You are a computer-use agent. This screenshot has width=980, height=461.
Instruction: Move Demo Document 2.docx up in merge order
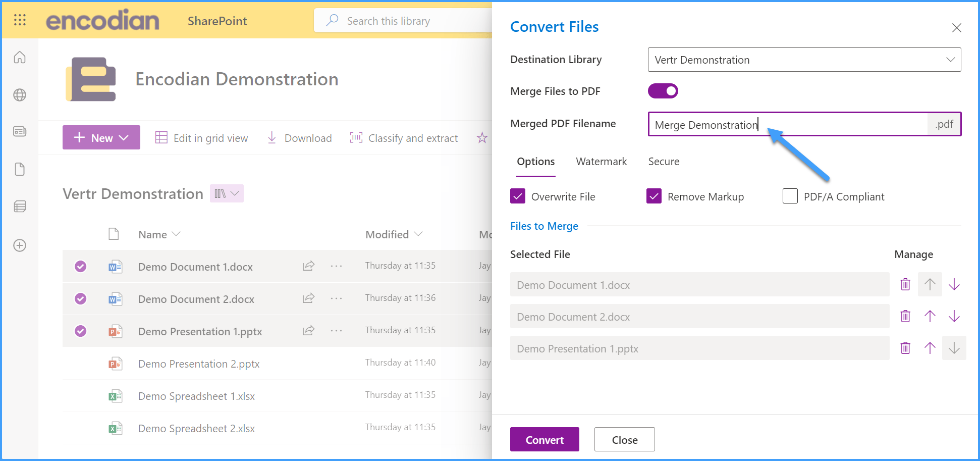(x=930, y=316)
